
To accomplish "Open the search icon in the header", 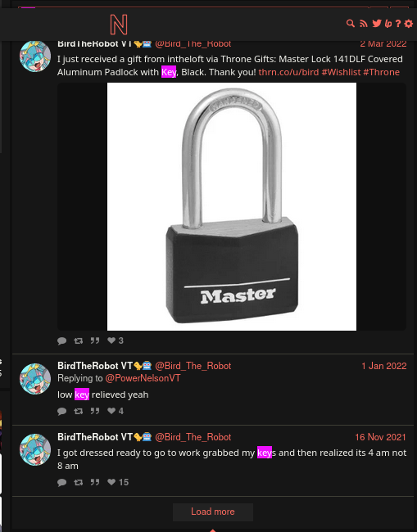I will pyautogui.click(x=350, y=24).
